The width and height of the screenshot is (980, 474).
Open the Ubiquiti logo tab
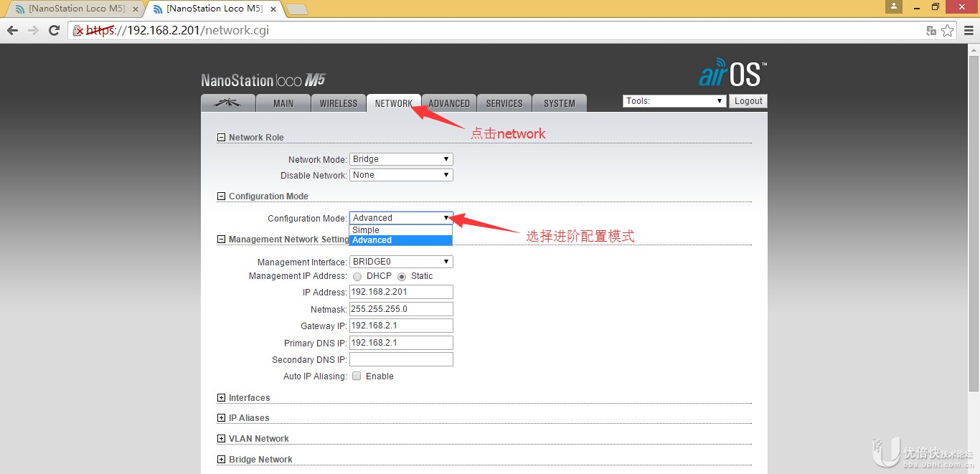228,103
